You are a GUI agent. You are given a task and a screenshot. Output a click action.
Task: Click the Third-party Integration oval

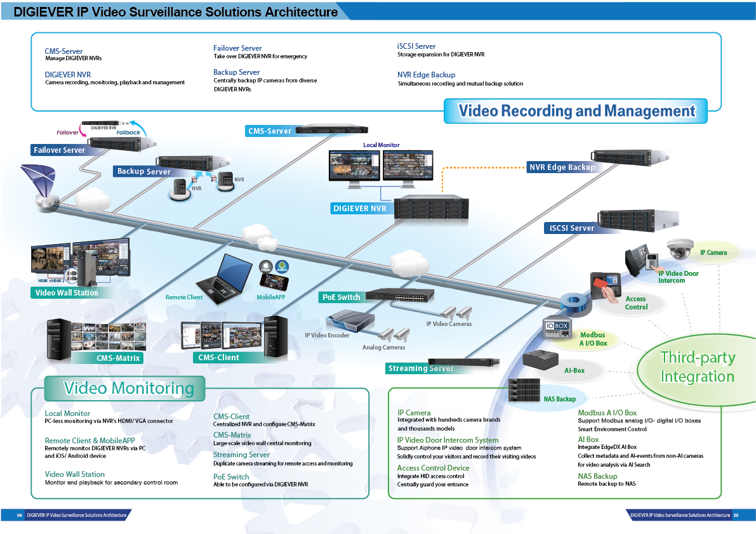(x=697, y=367)
